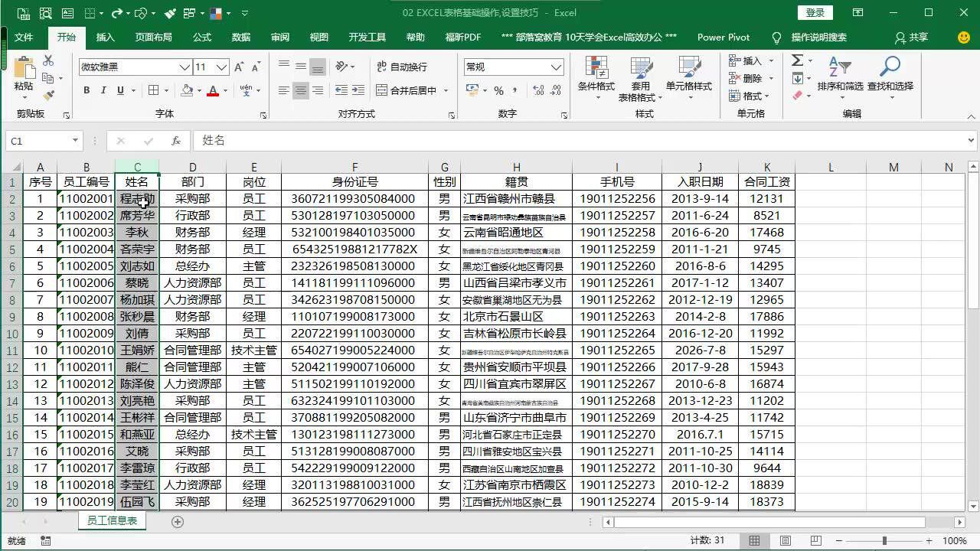Image resolution: width=980 pixels, height=551 pixels.
Task: Cut selection with the scissors icon
Action: pos(48,61)
